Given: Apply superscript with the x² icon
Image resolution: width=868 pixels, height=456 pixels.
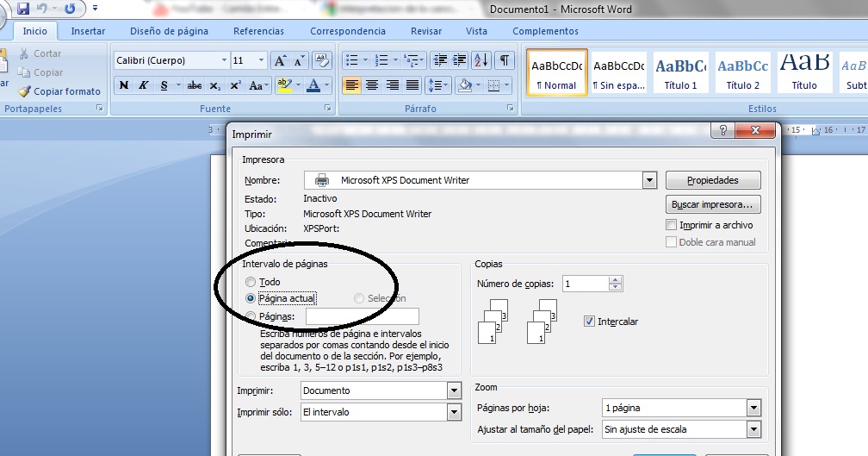Looking at the screenshot, I should [x=235, y=84].
